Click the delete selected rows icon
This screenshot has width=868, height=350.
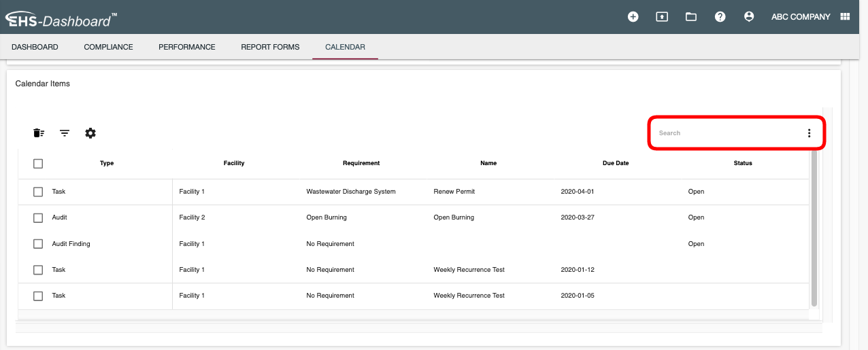point(39,133)
